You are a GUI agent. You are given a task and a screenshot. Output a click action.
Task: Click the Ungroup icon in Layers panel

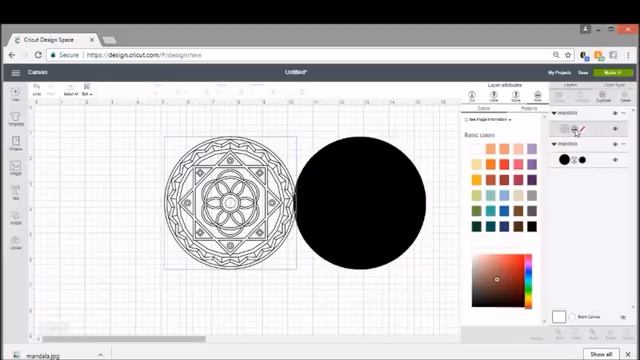click(x=581, y=97)
